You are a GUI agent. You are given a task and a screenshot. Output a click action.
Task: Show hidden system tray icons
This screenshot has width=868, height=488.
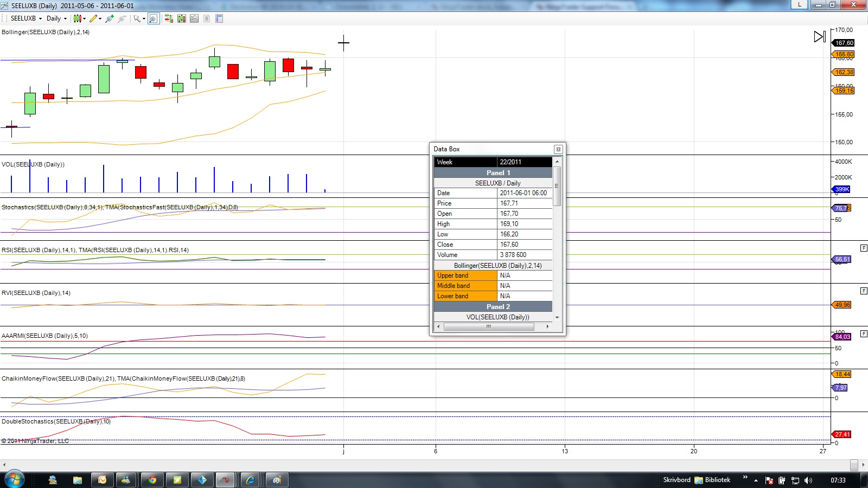click(756, 480)
